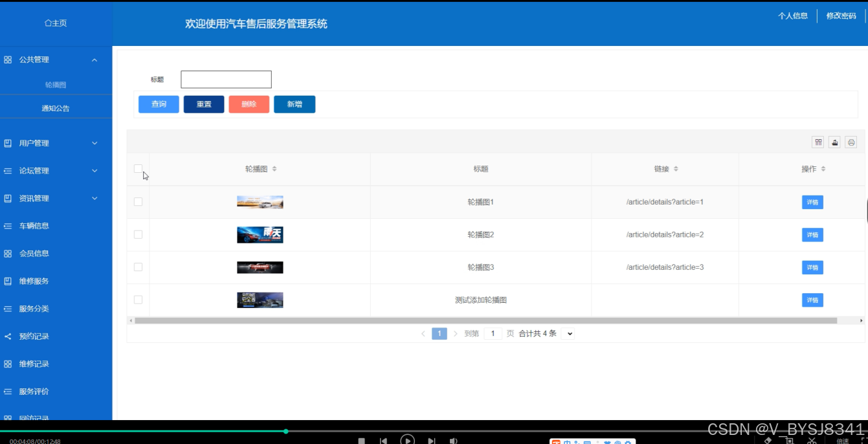Click the 会员信息 grid icon

pyautogui.click(x=8, y=254)
